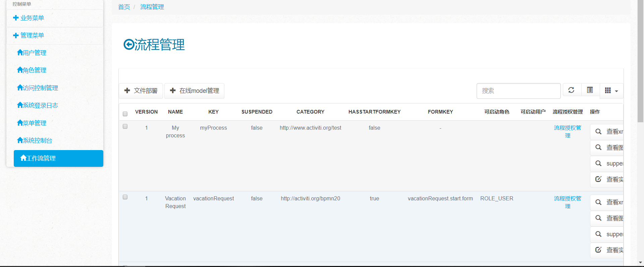Click 查看xml button for vacationRequest row

[607, 202]
